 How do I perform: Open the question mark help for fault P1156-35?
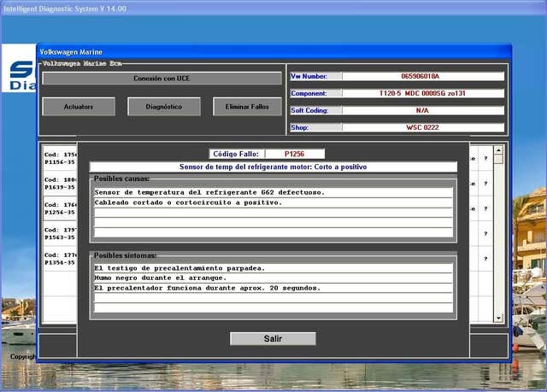click(485, 159)
